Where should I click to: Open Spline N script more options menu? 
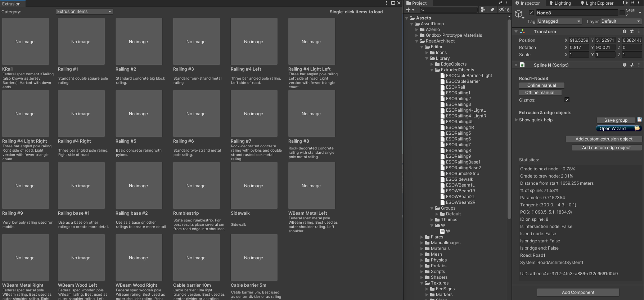(x=639, y=65)
